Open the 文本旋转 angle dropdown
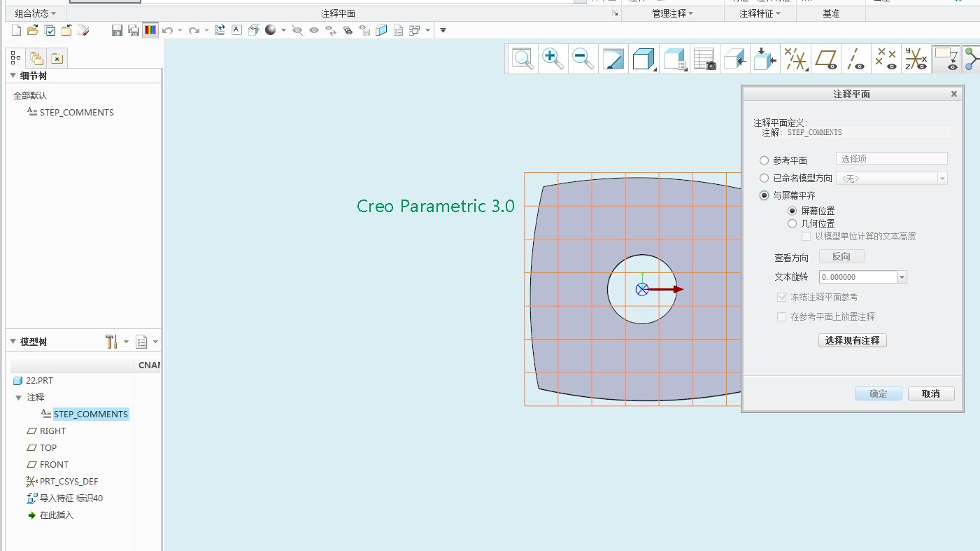The width and height of the screenshot is (980, 551). pos(902,277)
